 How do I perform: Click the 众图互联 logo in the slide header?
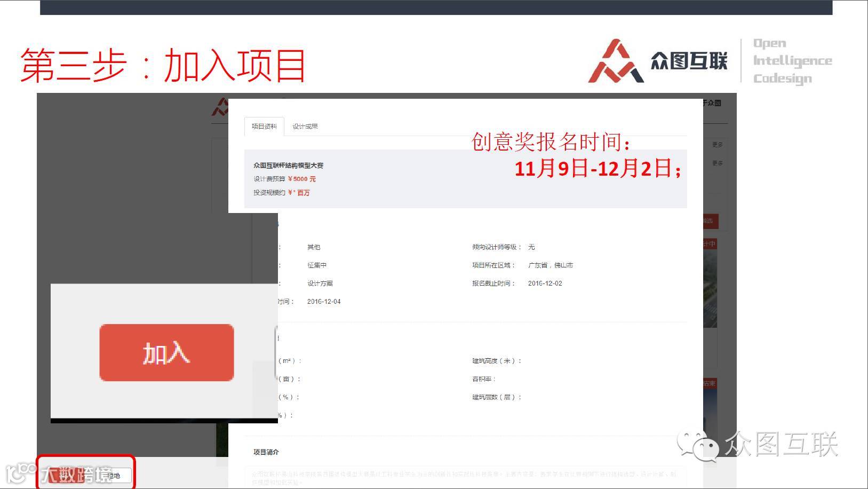658,61
